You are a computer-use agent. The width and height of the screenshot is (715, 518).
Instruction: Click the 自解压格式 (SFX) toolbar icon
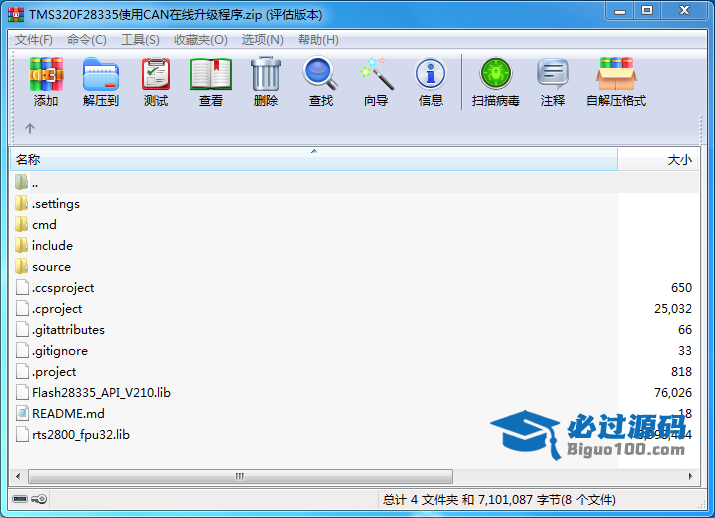pos(616,74)
